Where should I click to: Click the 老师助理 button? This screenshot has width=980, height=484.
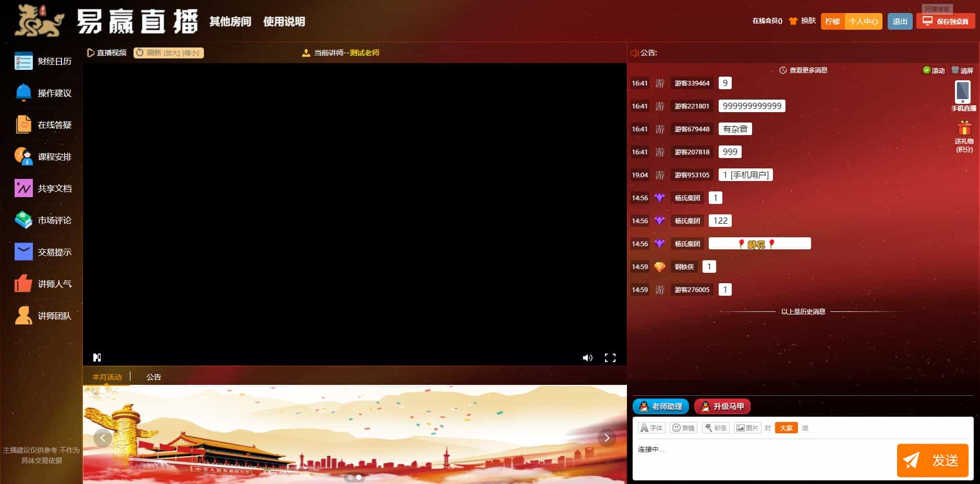pyautogui.click(x=661, y=406)
